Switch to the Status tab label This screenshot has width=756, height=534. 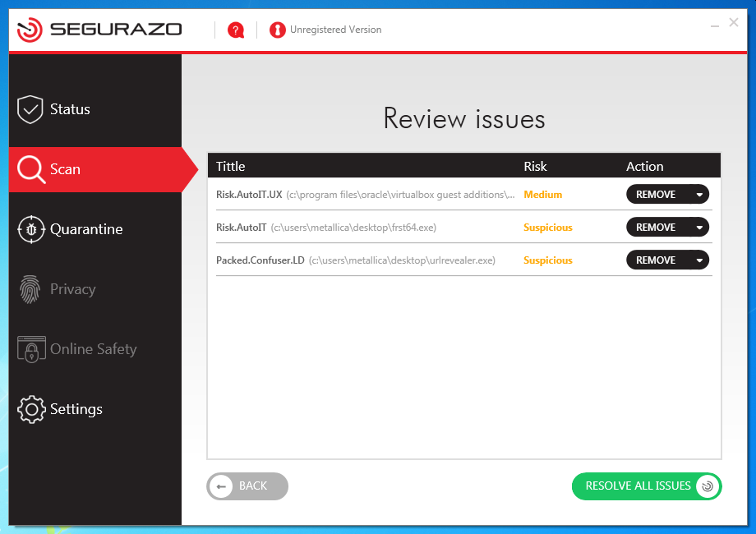click(x=70, y=109)
